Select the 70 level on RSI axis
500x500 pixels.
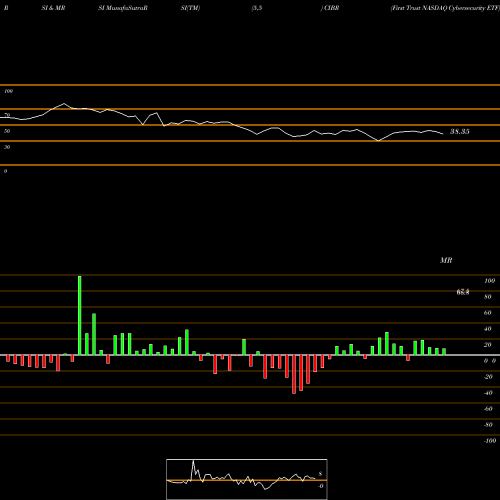[x=7, y=115]
